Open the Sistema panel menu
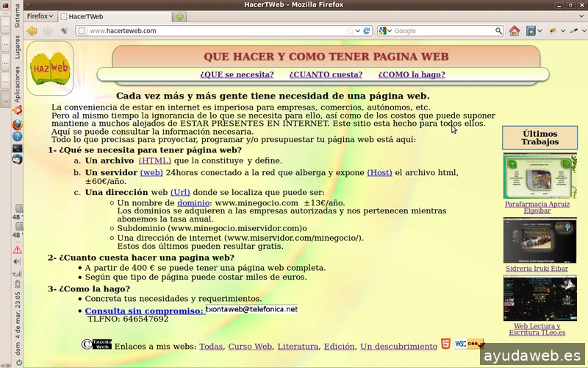The height and width of the screenshot is (368, 588). [17, 15]
